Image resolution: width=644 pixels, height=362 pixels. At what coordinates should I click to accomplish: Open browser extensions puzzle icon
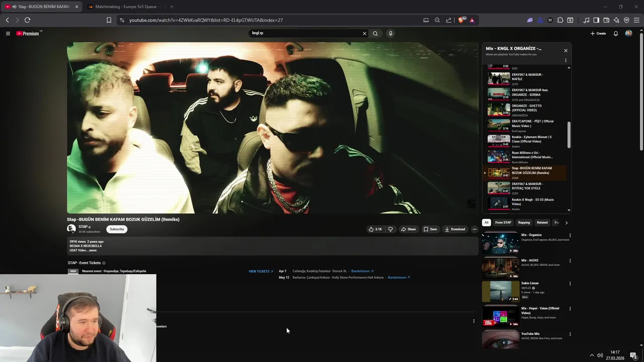560,20
